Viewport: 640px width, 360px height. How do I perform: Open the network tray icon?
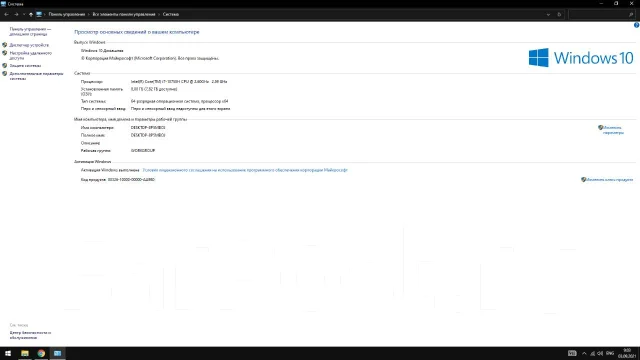pyautogui.click(x=592, y=353)
